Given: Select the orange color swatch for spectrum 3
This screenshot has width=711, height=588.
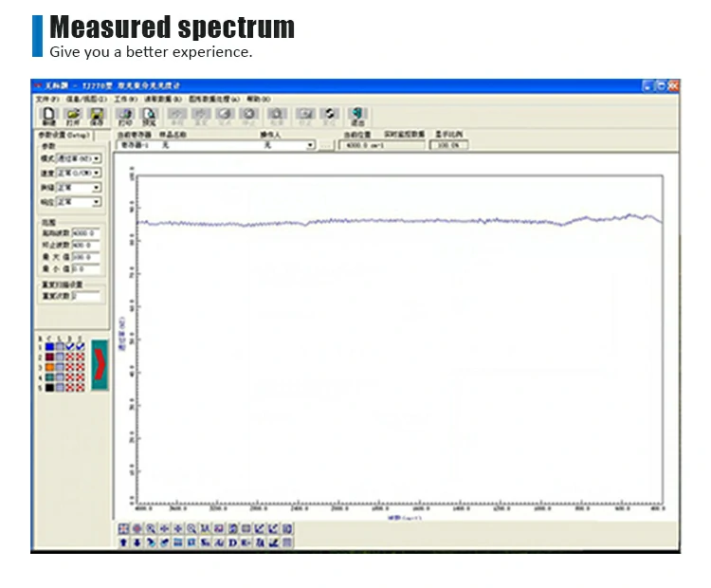Looking at the screenshot, I should (47, 367).
